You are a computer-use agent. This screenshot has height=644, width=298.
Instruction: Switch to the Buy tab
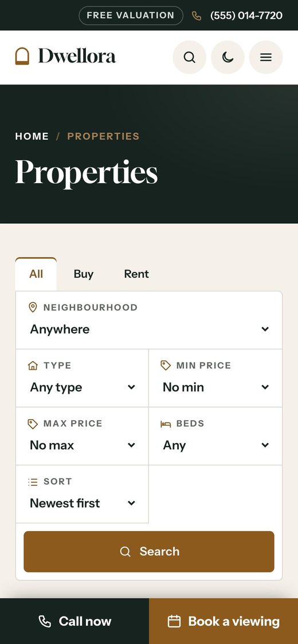[84, 274]
